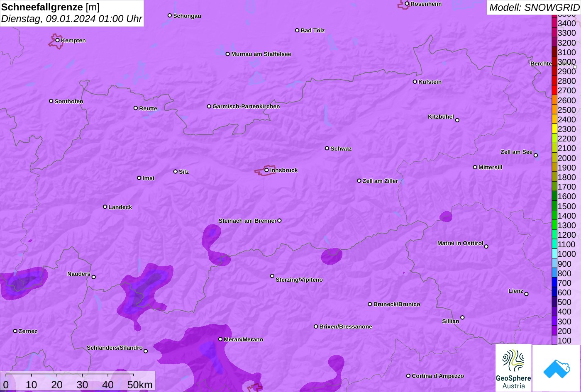
Task: Click the GeoSphere Austria logo
Action: point(513,368)
